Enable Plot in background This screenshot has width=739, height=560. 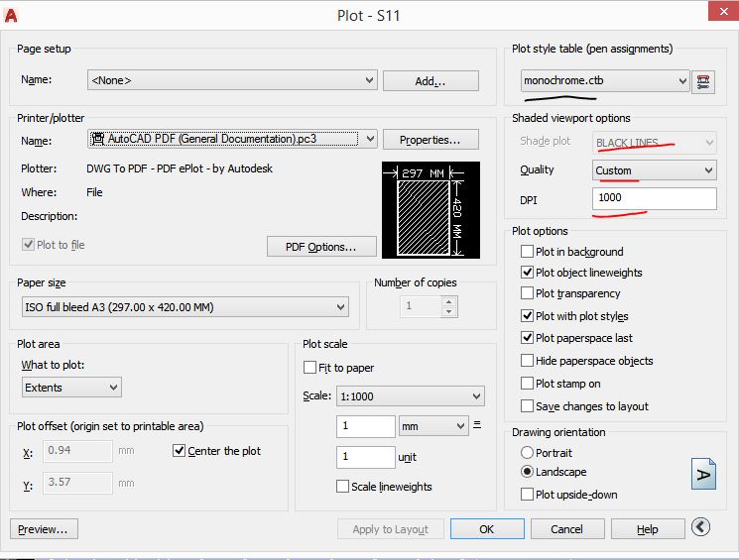coord(527,252)
